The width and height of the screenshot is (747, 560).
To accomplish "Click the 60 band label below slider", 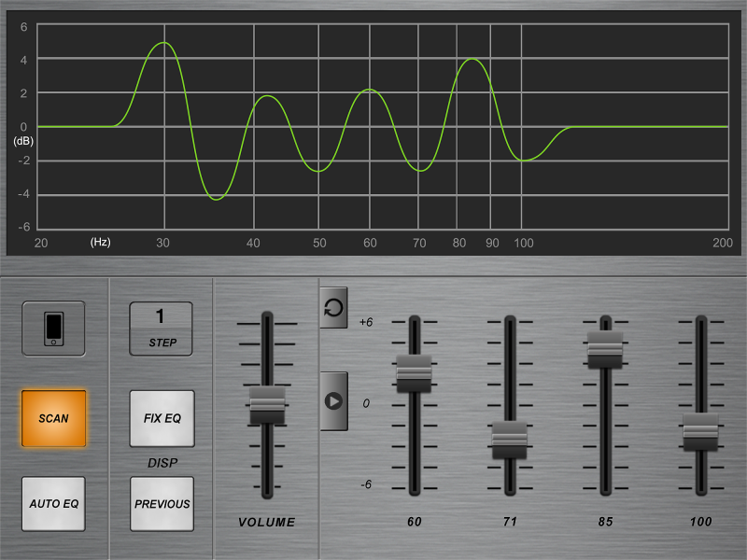I will (x=414, y=522).
